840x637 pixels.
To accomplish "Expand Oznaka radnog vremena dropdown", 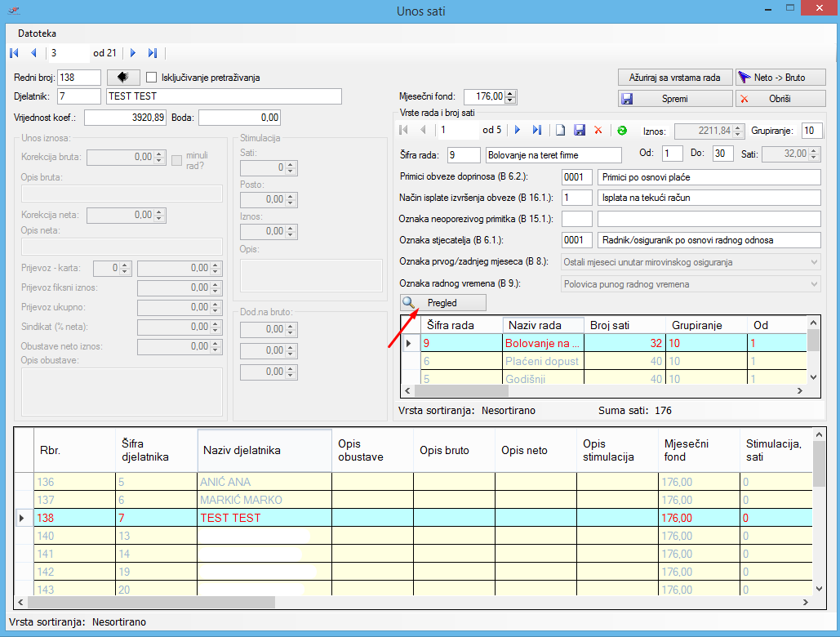I will coord(813,284).
